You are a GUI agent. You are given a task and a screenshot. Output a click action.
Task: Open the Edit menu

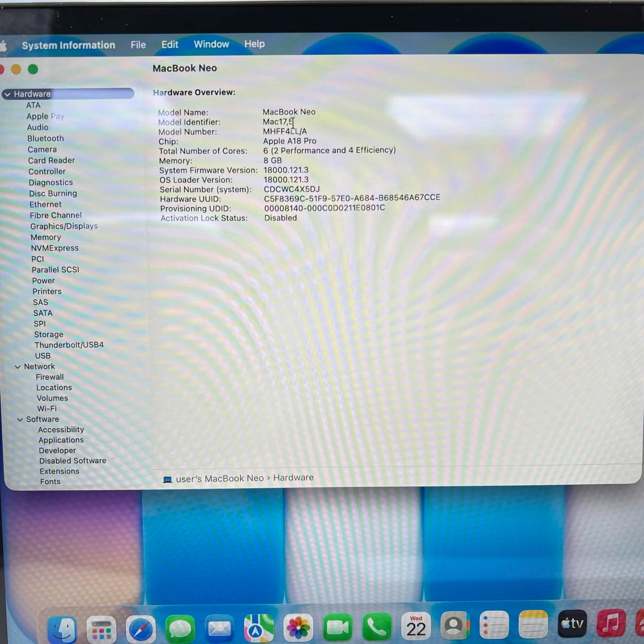170,45
